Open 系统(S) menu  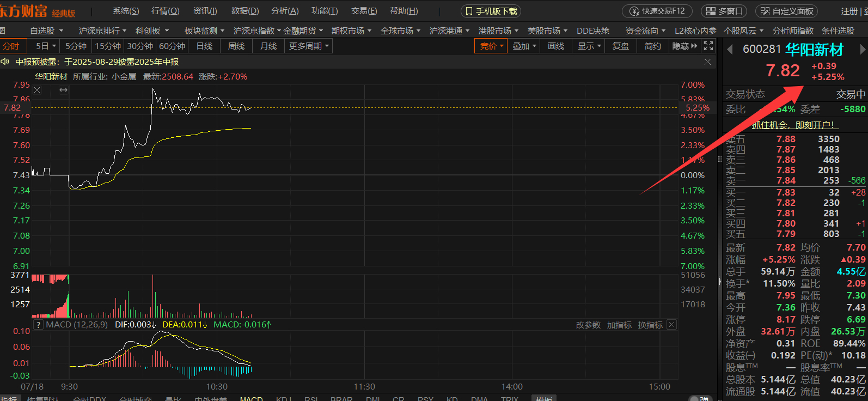(126, 11)
